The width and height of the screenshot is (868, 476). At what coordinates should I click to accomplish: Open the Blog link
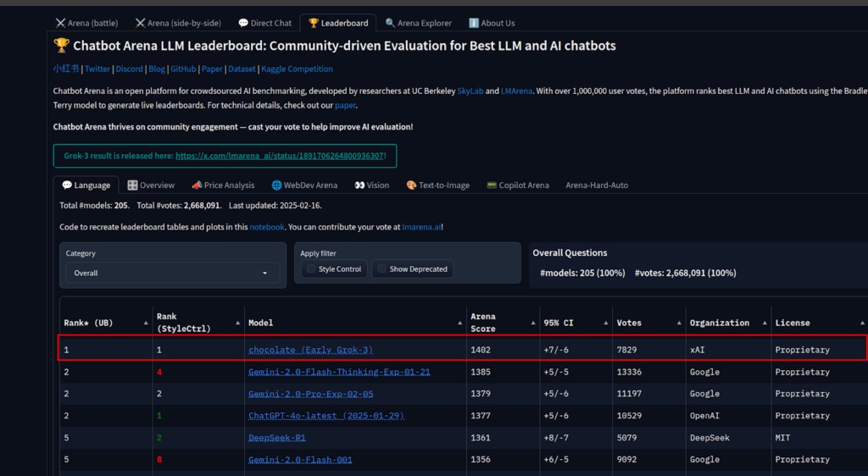coord(157,69)
